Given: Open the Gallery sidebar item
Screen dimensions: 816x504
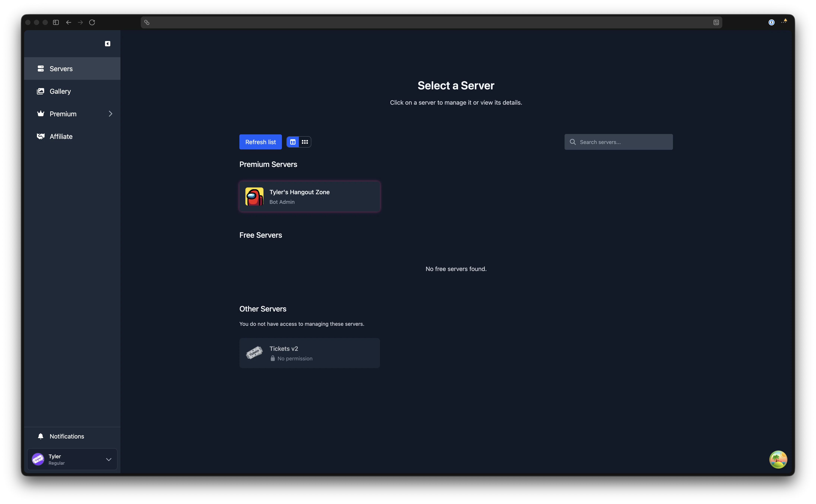Looking at the screenshot, I should click(72, 91).
